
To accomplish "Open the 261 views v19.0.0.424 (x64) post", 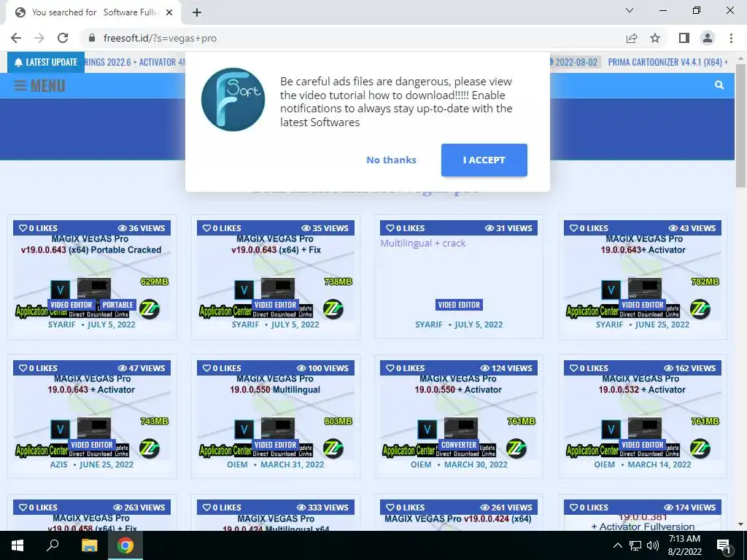I will [x=458, y=518].
